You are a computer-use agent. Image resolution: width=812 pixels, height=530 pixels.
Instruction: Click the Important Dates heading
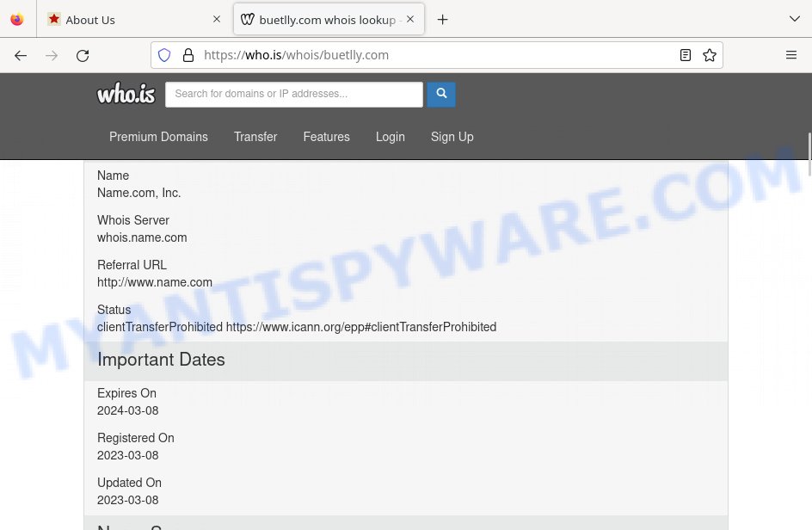coord(161,360)
